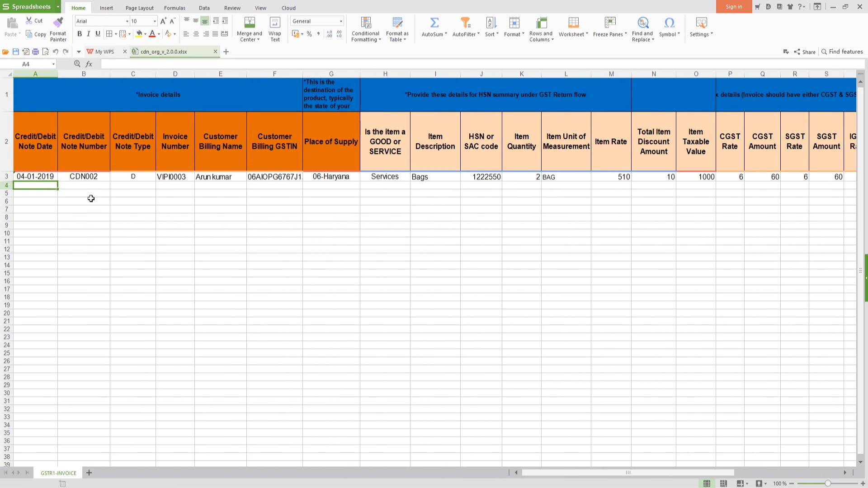868x488 pixels.
Task: Toggle Underline formatting on selected cell
Action: [97, 34]
